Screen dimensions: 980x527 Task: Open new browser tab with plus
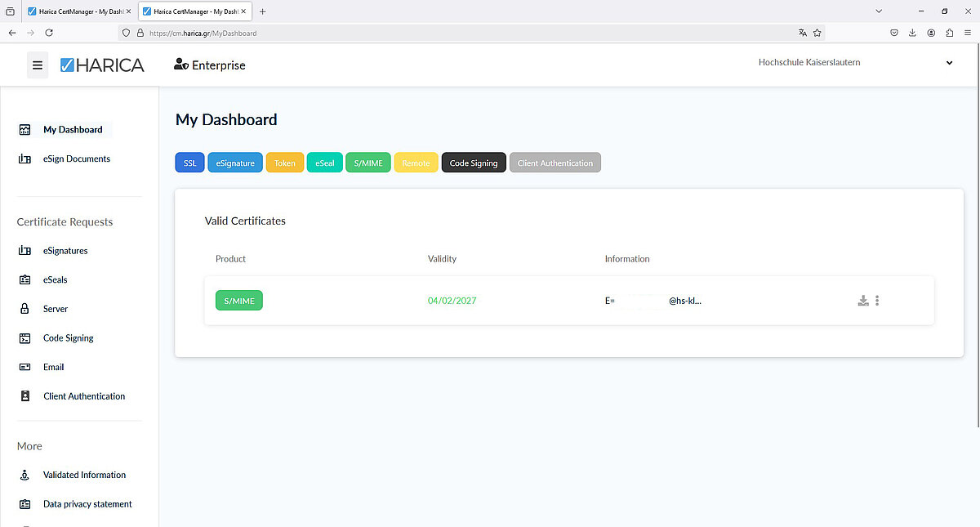[262, 11]
